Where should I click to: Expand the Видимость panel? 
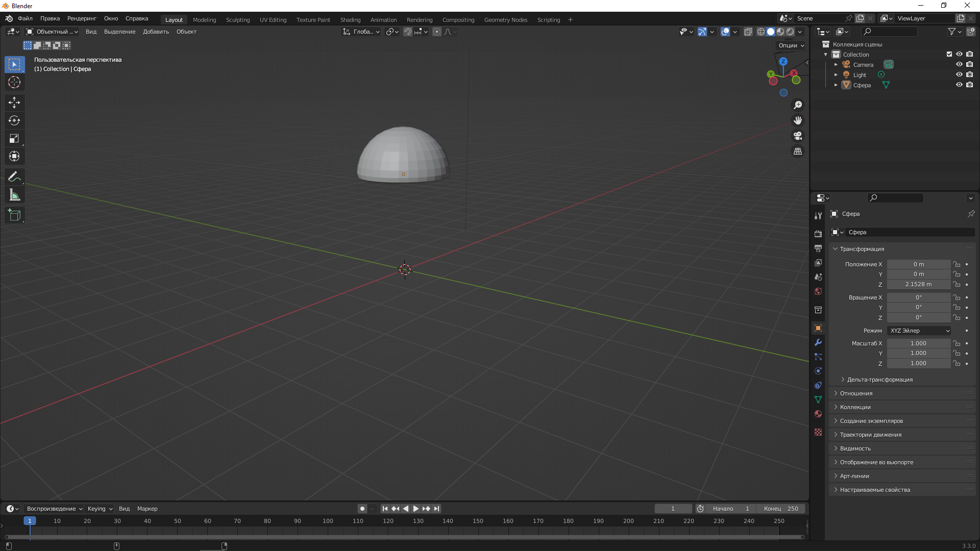pos(855,448)
